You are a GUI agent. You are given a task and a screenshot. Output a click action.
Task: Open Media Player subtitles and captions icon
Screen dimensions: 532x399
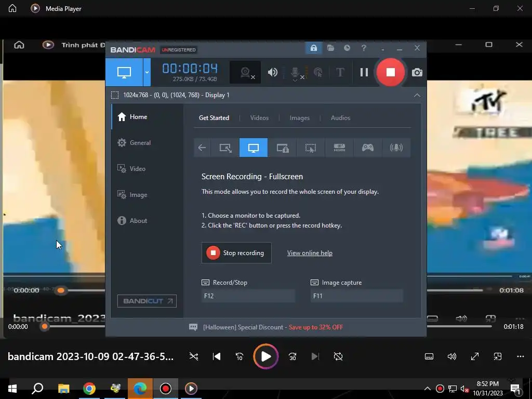pos(429,356)
